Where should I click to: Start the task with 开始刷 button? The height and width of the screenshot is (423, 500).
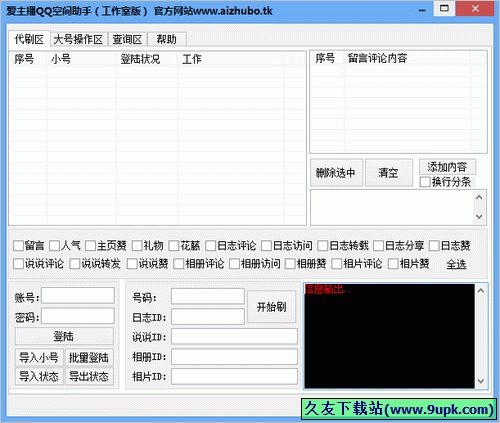[272, 307]
